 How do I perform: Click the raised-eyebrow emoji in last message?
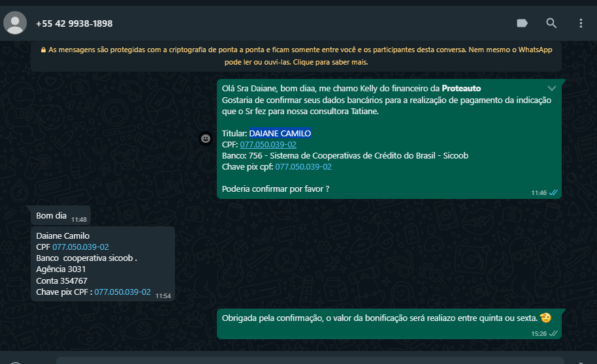point(545,318)
